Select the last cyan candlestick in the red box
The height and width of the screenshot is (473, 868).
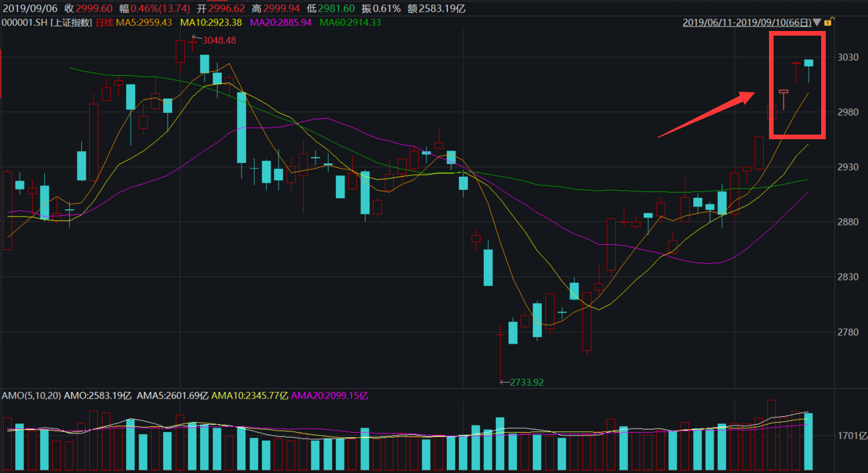tap(809, 63)
